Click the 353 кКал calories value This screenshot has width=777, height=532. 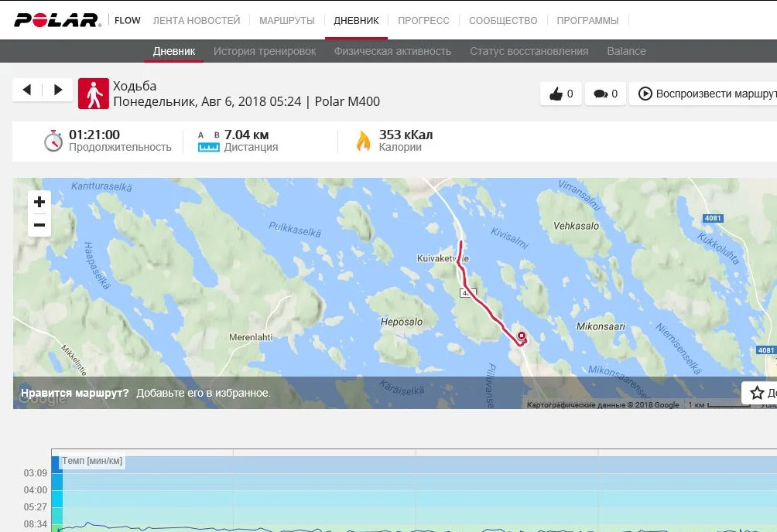pos(406,135)
